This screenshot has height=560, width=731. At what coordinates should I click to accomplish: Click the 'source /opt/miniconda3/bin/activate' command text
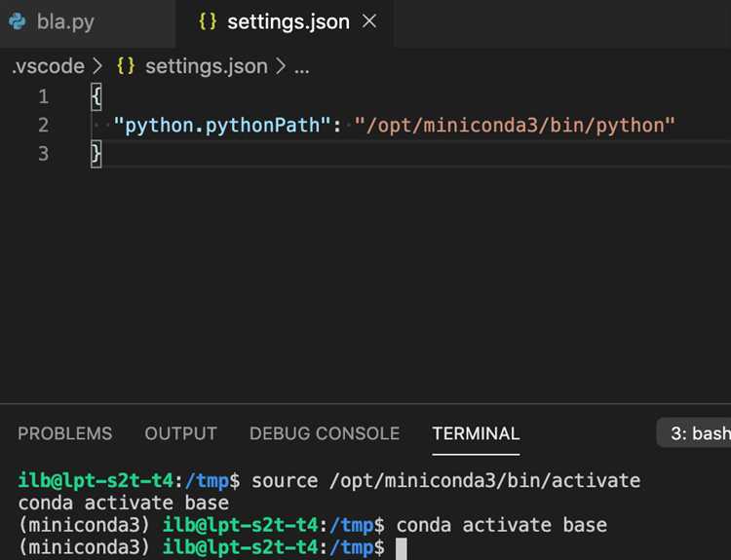coord(445,481)
